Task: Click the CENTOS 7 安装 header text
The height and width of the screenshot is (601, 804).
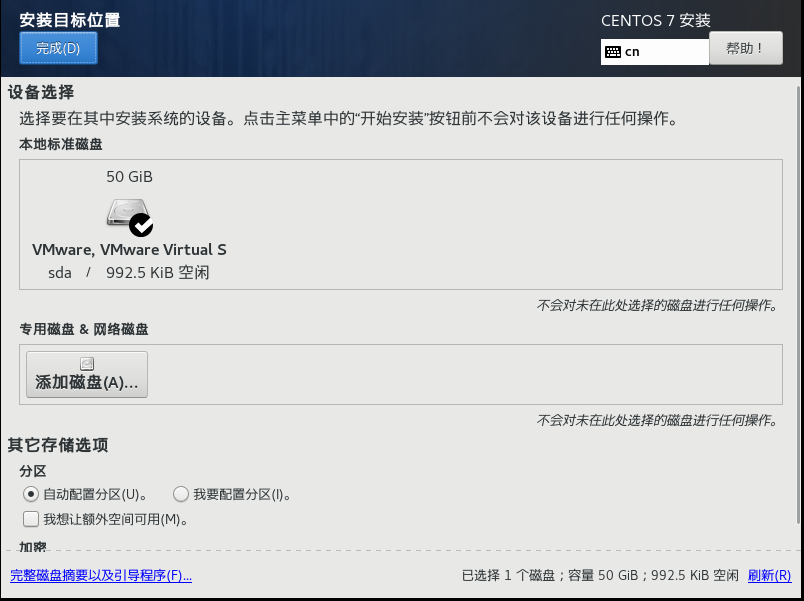Action: point(656,21)
